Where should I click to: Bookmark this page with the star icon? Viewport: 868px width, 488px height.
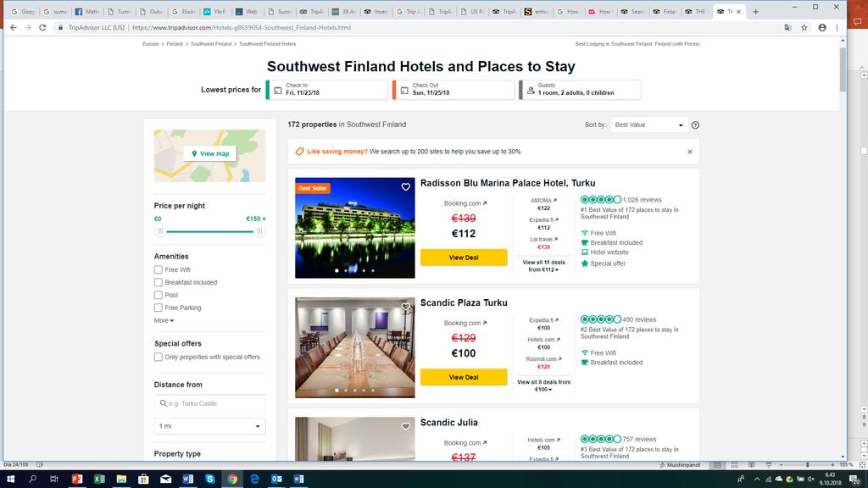[x=804, y=28]
